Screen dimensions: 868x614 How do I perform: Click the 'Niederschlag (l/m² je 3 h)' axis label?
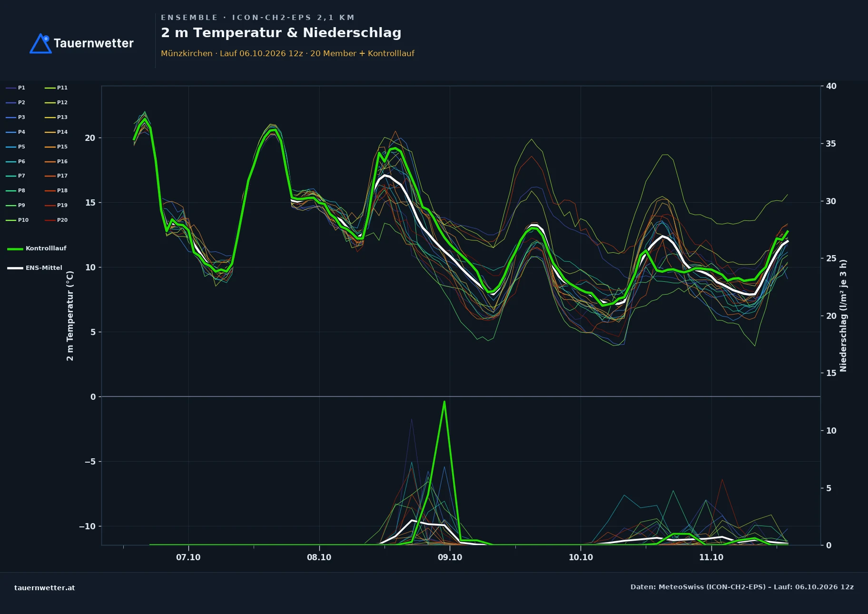(x=843, y=316)
